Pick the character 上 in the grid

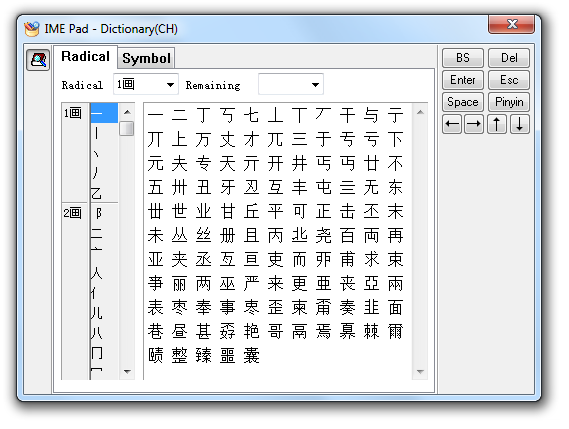[180, 140]
